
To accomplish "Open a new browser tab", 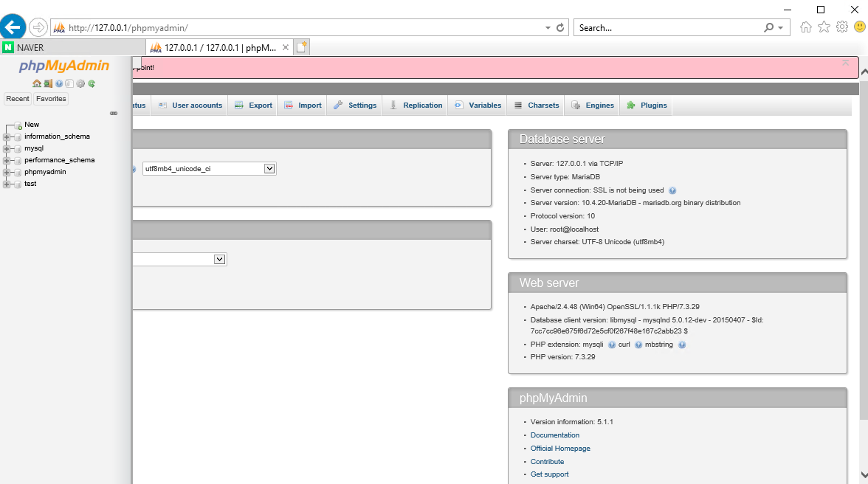I will click(302, 47).
